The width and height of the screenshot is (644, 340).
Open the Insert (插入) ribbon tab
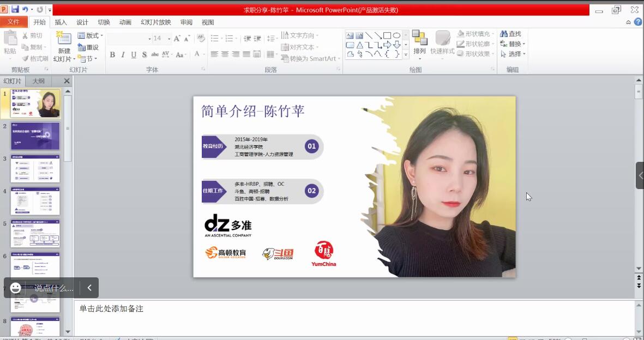(61, 22)
